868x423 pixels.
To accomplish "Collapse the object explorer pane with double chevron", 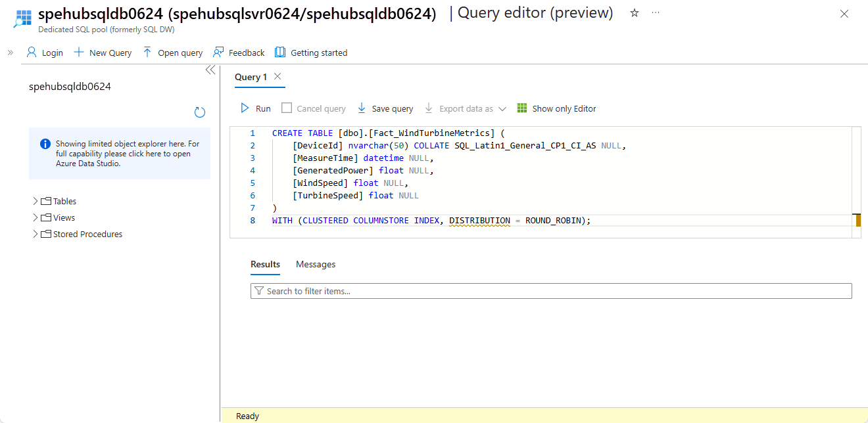I will [x=210, y=68].
